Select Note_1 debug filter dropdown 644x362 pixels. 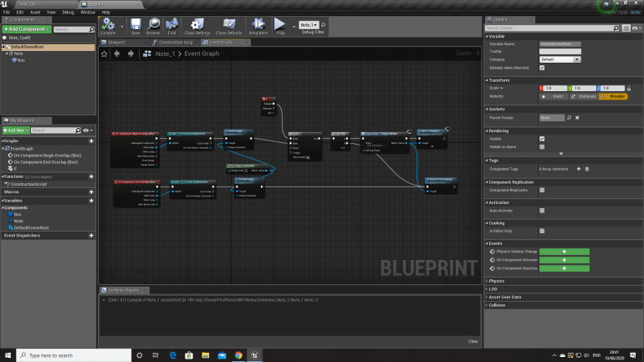coord(309,25)
